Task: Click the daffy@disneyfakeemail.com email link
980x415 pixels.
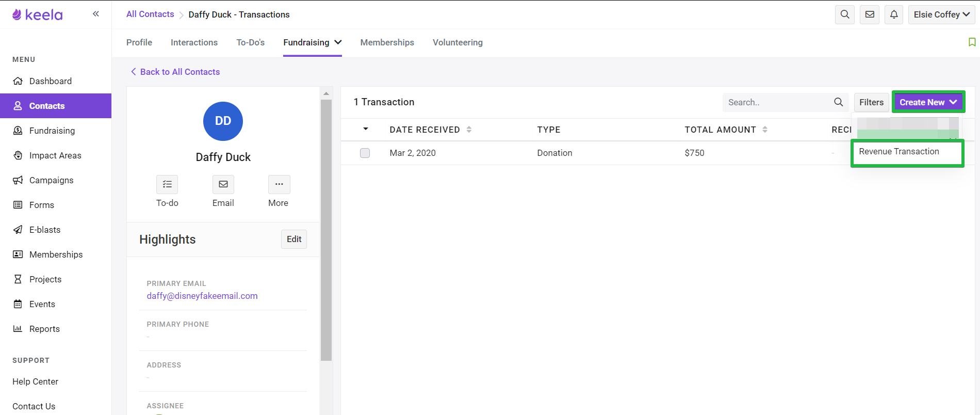Action: (x=202, y=296)
